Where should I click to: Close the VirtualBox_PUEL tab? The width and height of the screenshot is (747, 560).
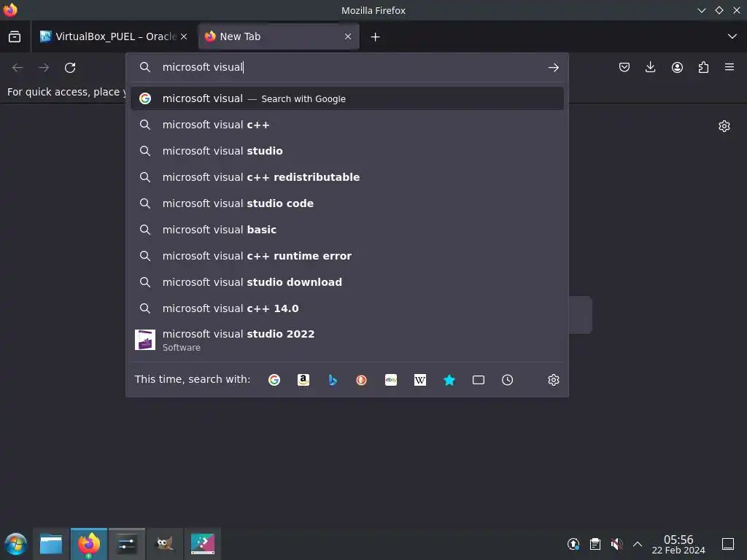(184, 36)
